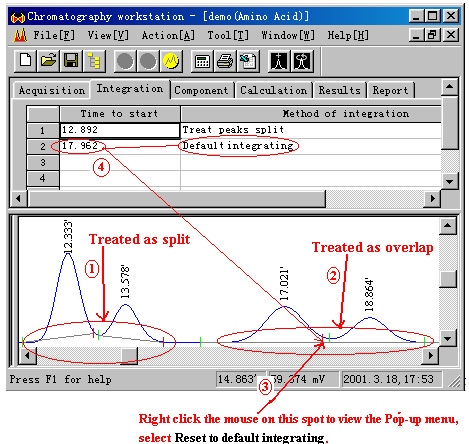Click the printer toolbar icon
The height and width of the screenshot is (444, 469).
pos(225,61)
